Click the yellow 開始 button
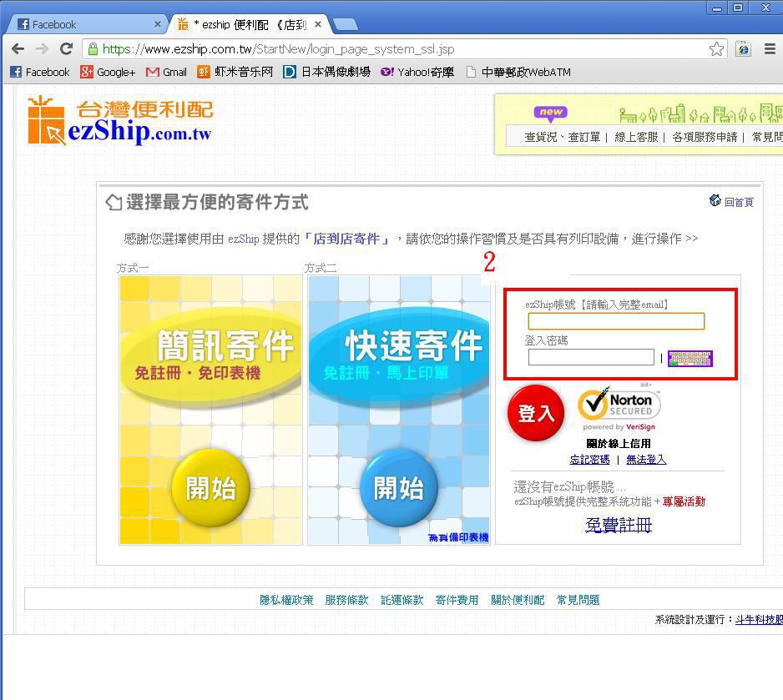 click(210, 487)
